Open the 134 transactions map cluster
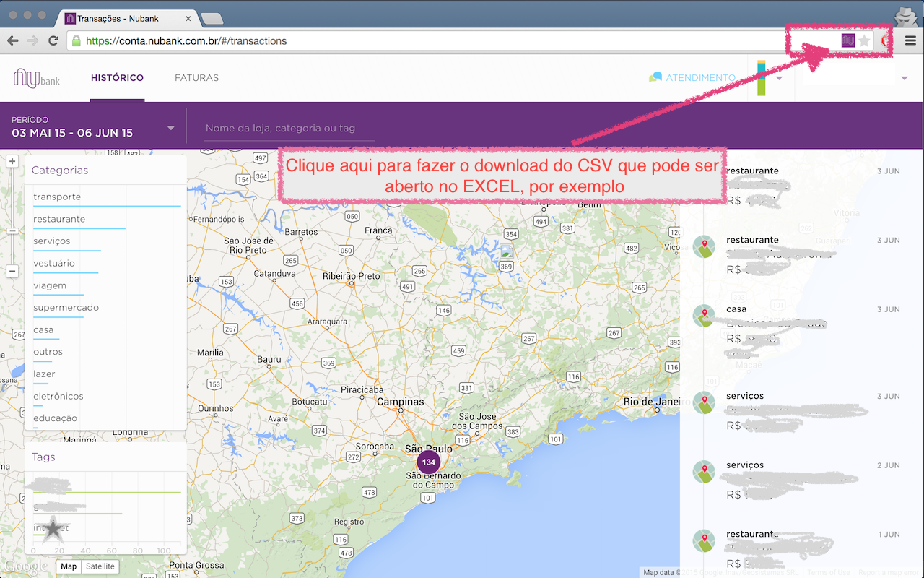Image resolution: width=924 pixels, height=578 pixels. 429,462
